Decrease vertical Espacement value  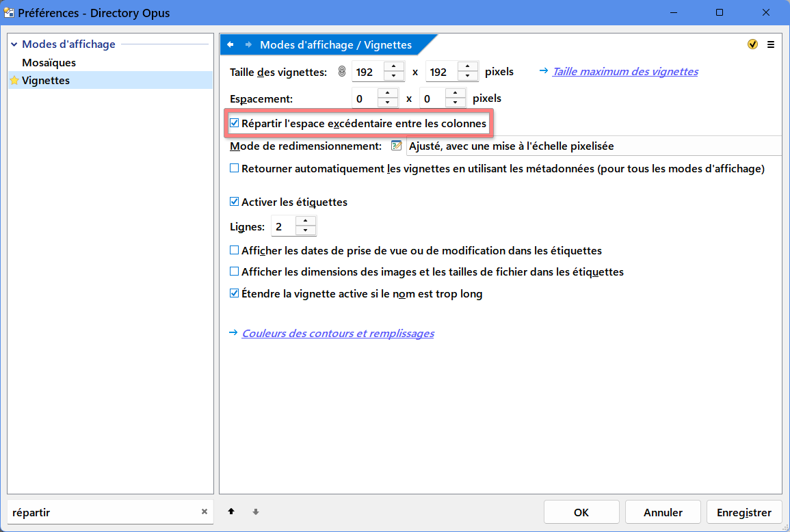[x=456, y=103]
